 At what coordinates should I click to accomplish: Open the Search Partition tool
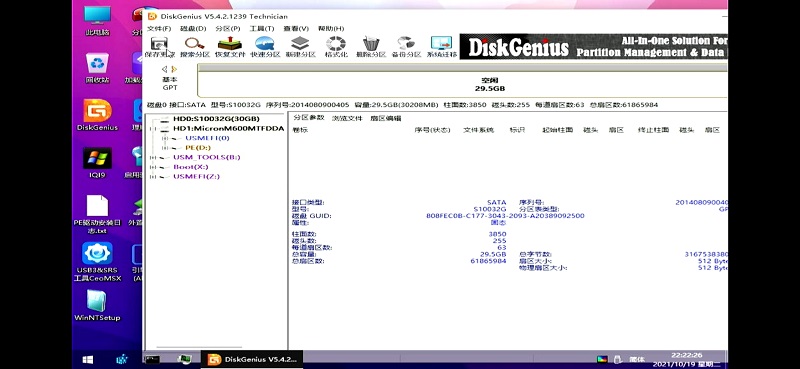(194, 46)
